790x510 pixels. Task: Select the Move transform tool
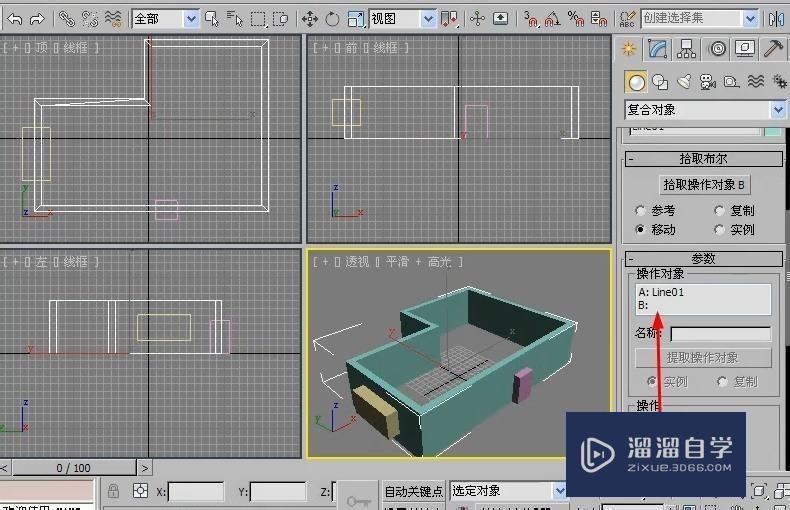click(x=310, y=18)
